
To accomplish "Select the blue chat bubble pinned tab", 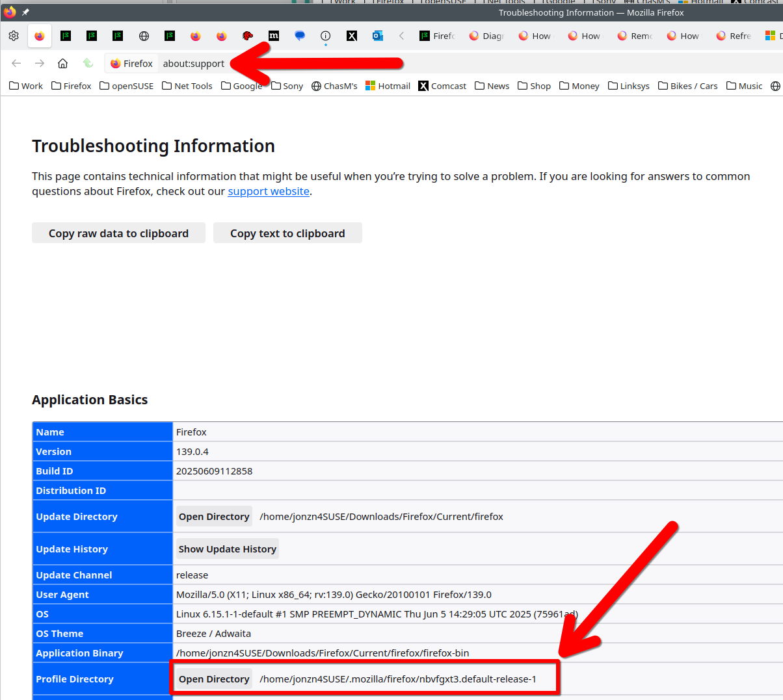I will (300, 36).
